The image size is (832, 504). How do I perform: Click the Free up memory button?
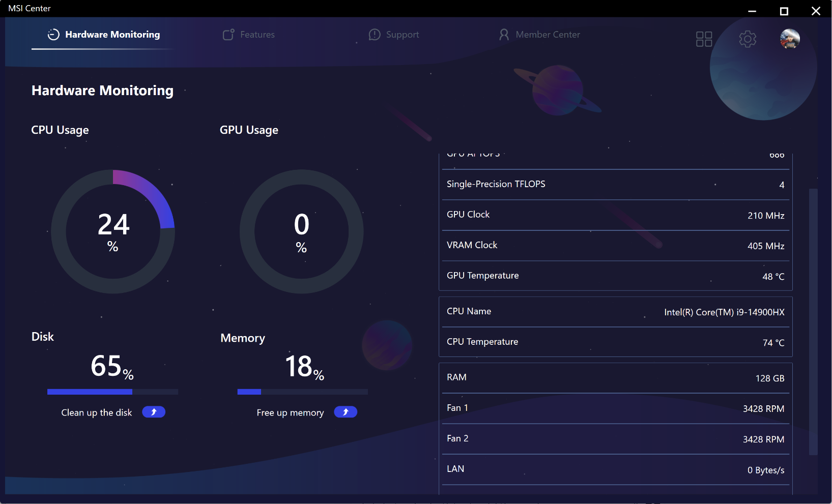346,412
